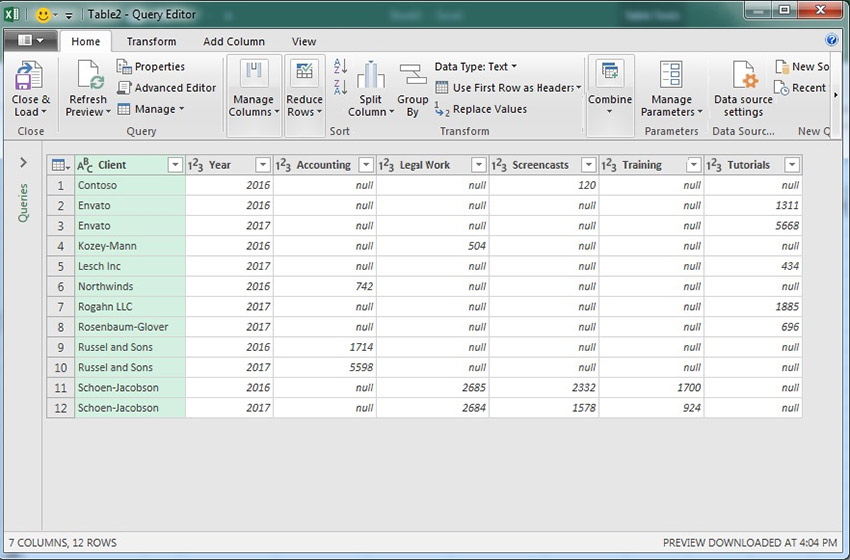Open Data source settings
850x560 pixels.
tap(744, 89)
